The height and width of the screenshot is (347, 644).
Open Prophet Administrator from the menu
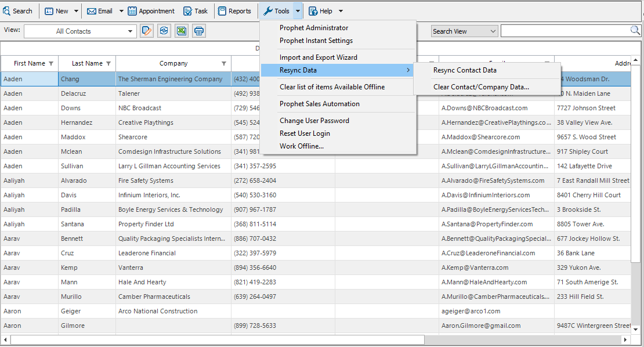314,28
